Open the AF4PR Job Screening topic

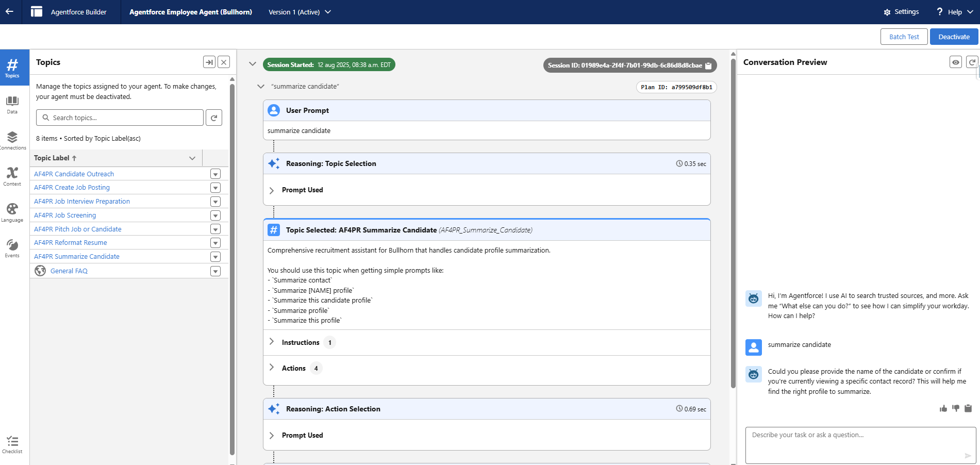(65, 215)
